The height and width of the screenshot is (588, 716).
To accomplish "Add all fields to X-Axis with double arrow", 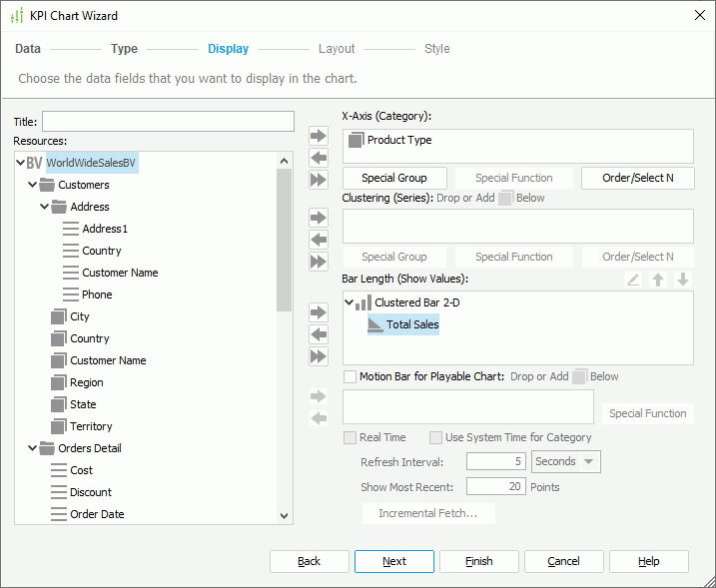I will pos(319,180).
